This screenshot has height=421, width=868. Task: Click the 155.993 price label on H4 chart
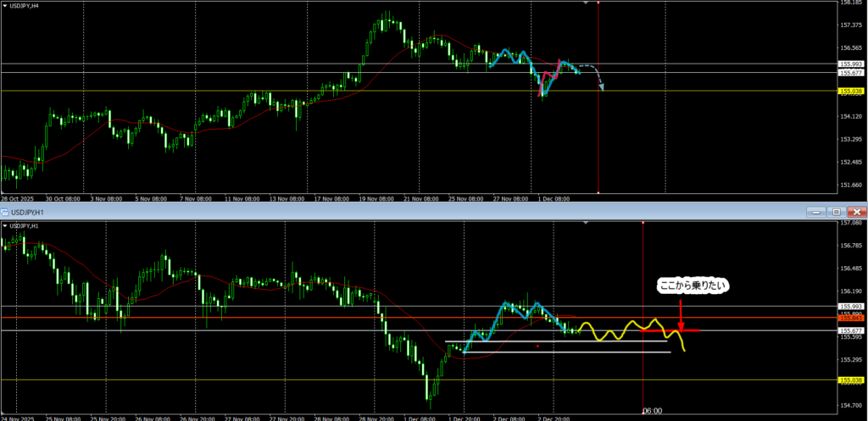point(850,64)
